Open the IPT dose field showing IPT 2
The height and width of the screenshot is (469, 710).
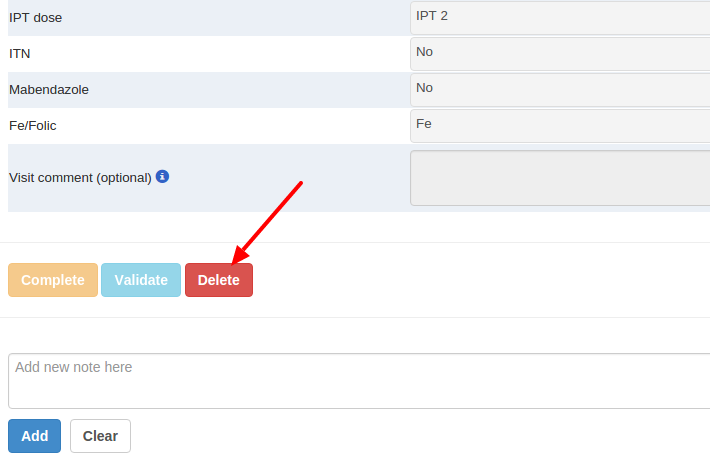[560, 18]
